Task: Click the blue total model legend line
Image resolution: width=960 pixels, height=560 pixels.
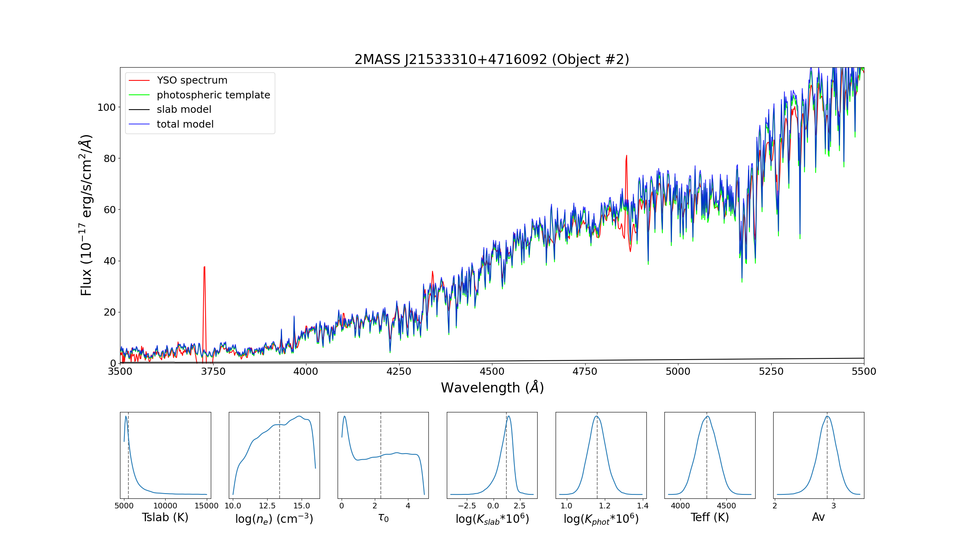Action: coord(139,124)
